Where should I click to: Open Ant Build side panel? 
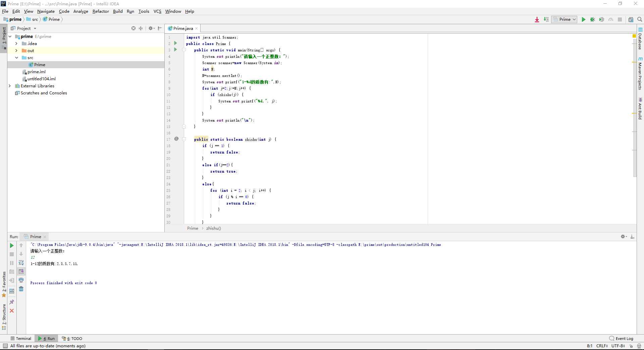click(x=640, y=108)
